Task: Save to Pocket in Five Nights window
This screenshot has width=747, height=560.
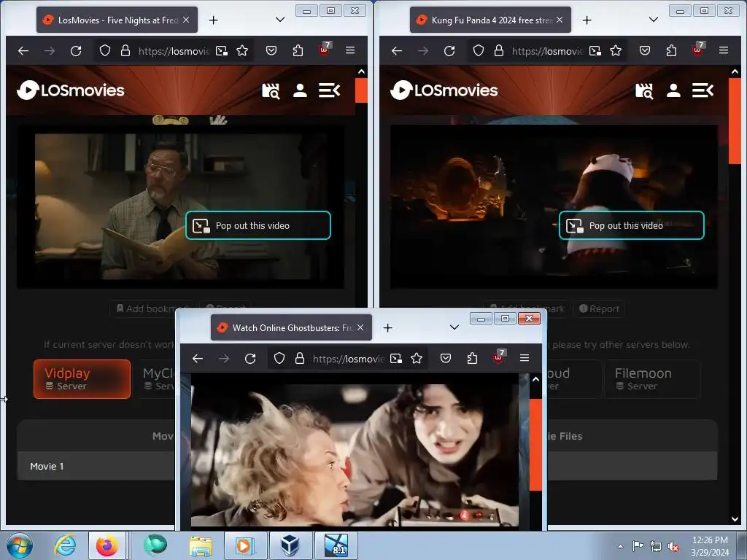Action: pyautogui.click(x=271, y=50)
